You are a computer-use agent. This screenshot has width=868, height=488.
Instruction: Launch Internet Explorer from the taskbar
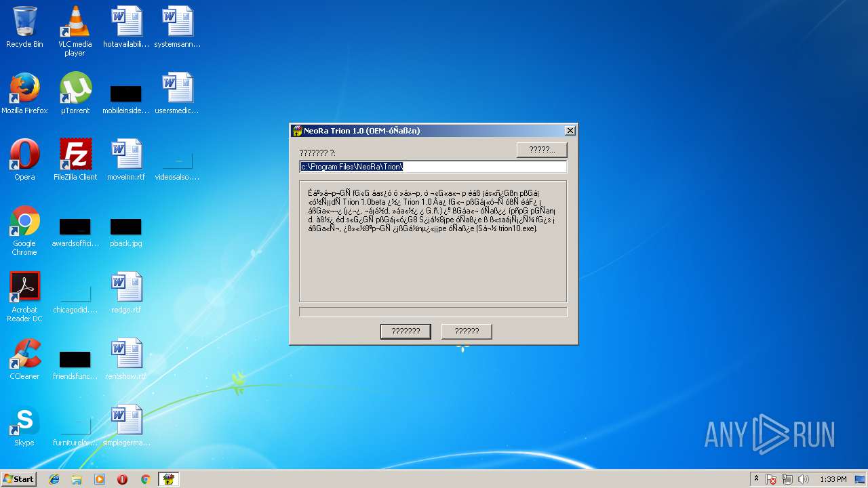pos(54,479)
